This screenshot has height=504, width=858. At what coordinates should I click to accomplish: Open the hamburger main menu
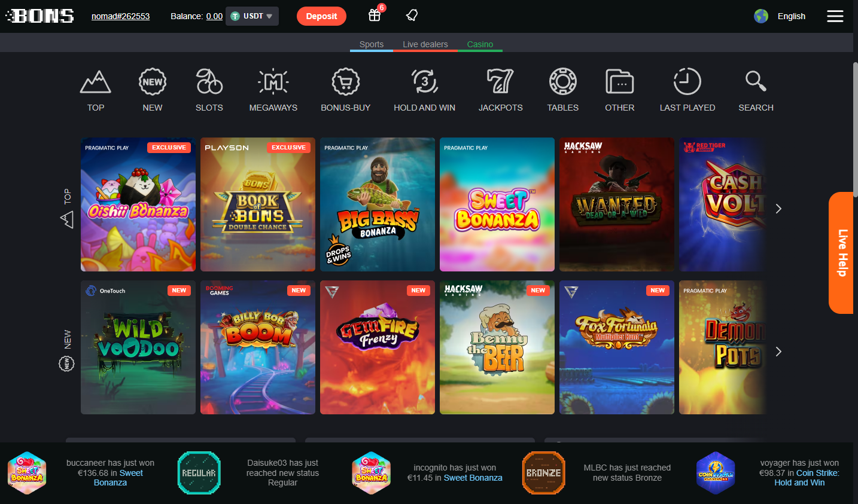point(835,16)
